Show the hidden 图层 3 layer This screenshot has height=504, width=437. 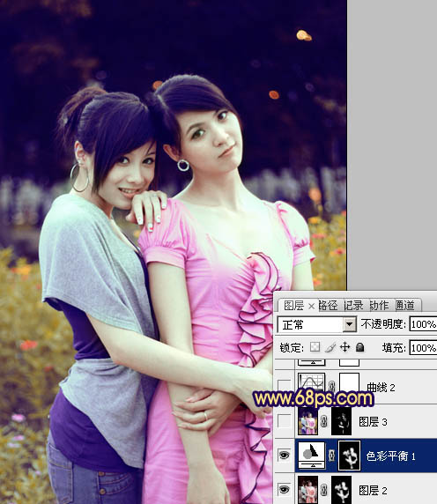[x=284, y=421]
